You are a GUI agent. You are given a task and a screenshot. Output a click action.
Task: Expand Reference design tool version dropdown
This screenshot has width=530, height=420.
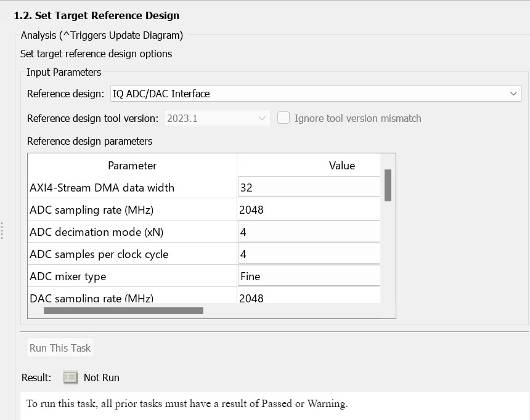point(218,118)
